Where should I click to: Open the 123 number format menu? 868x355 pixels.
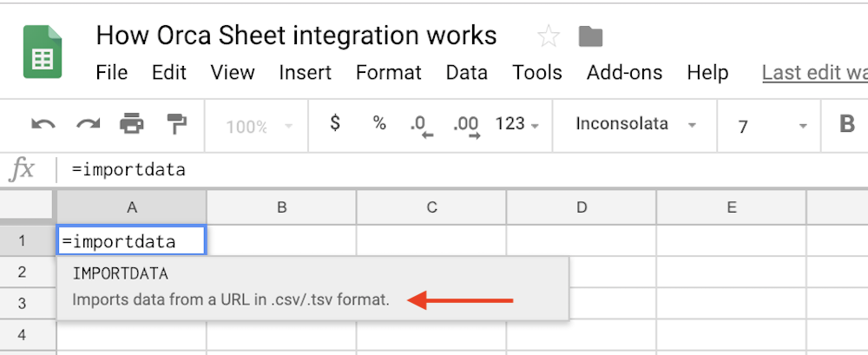click(x=516, y=125)
